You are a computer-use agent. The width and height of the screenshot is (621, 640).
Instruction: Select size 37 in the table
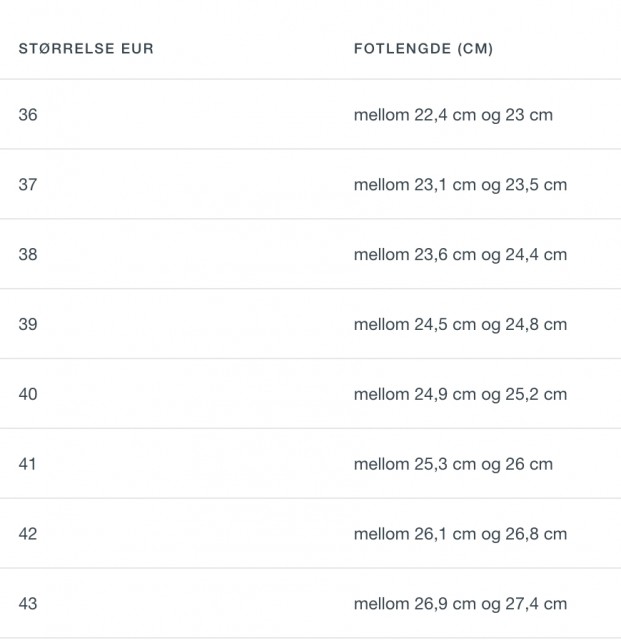(x=28, y=184)
